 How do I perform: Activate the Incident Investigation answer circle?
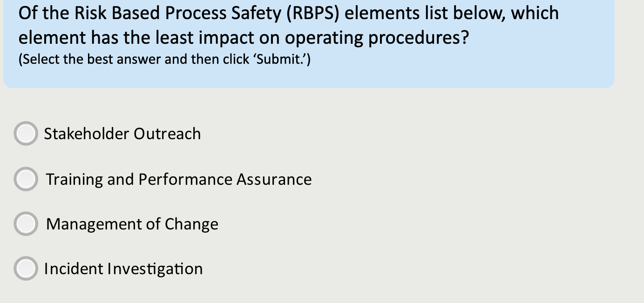pos(26,268)
